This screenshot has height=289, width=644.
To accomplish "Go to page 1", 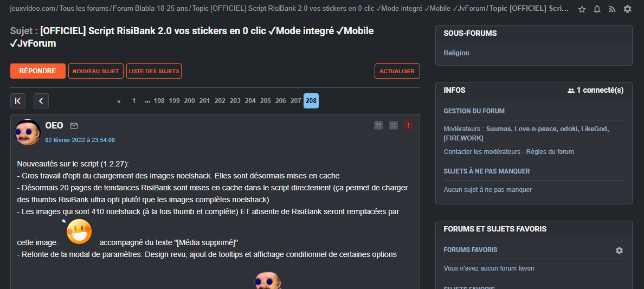I will coord(133,101).
